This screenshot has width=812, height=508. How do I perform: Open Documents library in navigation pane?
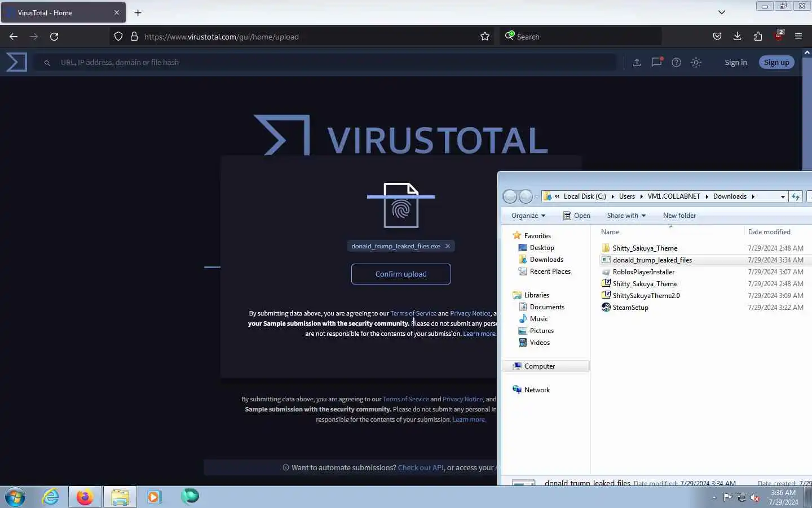[547, 307]
